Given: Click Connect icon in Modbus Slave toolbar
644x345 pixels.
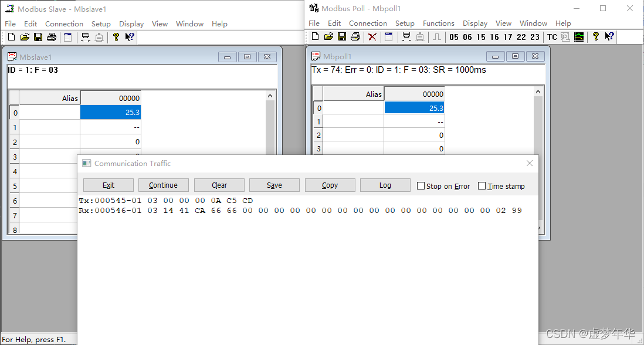Looking at the screenshot, I should pyautogui.click(x=86, y=38).
